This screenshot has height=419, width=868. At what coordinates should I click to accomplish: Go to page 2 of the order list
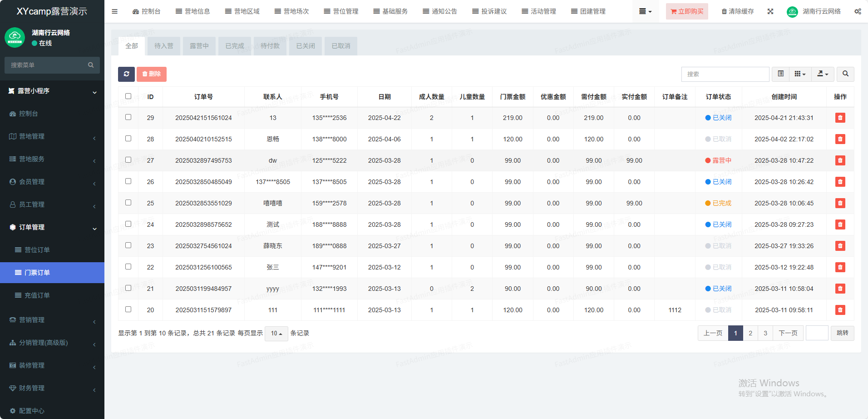pyautogui.click(x=750, y=333)
